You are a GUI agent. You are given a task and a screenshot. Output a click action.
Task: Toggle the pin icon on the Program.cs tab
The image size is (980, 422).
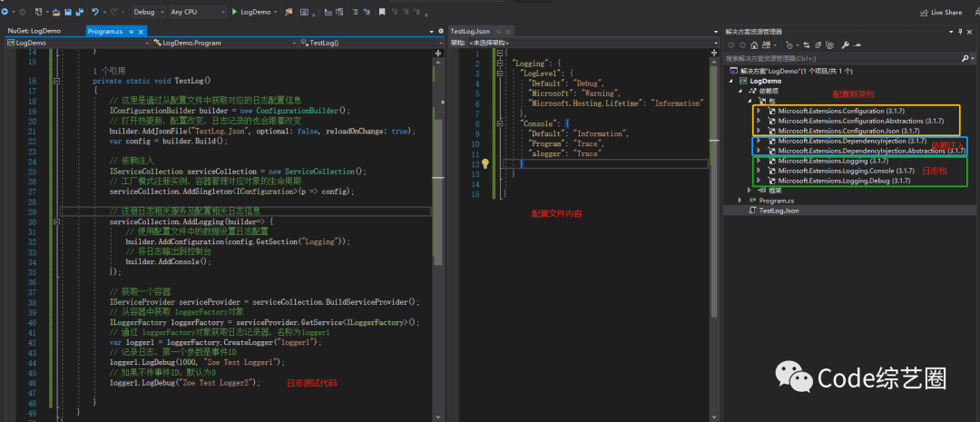tap(132, 31)
